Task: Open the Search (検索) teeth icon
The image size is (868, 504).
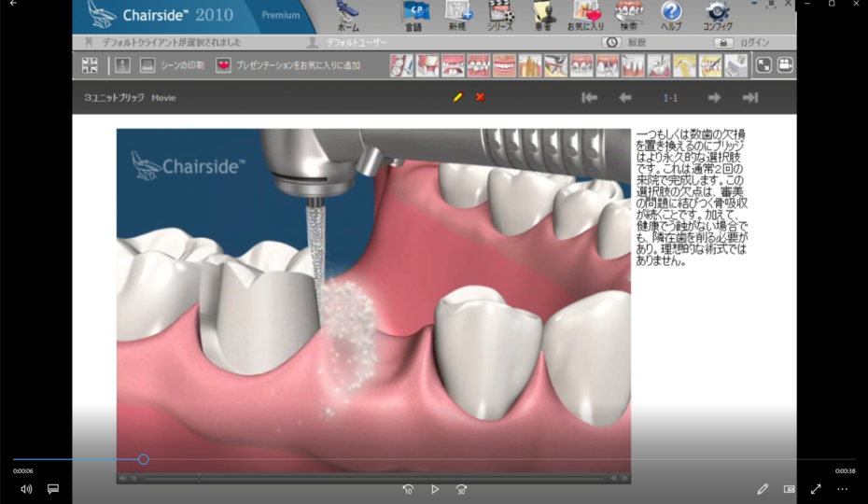Action: click(629, 16)
